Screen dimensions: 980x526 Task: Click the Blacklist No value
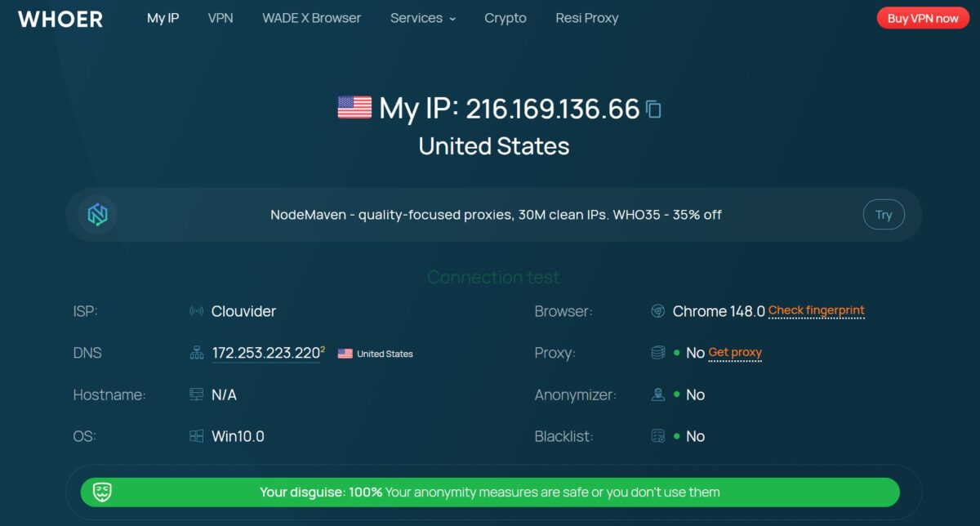[695, 436]
